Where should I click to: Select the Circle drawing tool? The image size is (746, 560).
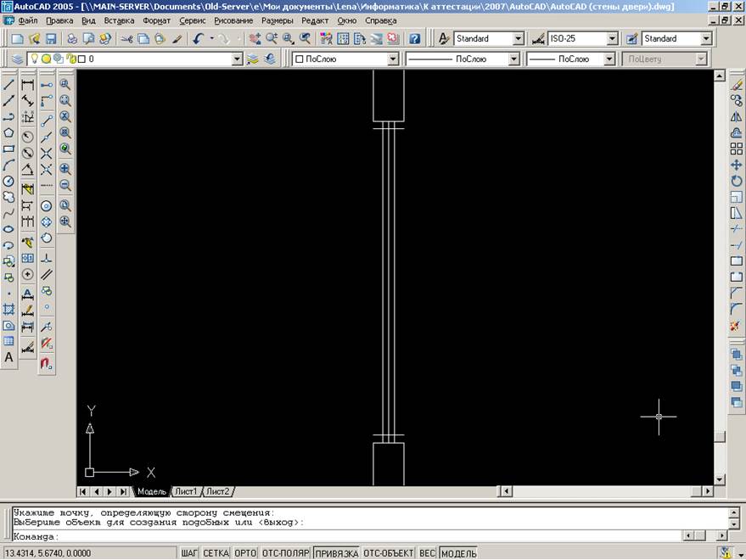[8, 181]
